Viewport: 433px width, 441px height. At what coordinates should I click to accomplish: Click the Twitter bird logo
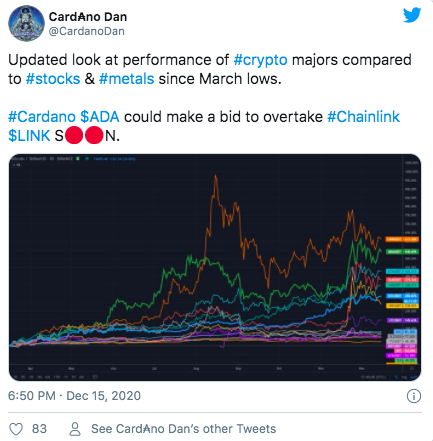click(412, 15)
